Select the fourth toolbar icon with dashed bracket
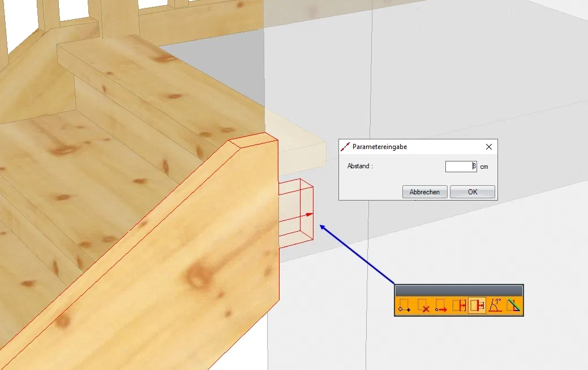Viewport: 588px width, 370px height. pos(459,306)
